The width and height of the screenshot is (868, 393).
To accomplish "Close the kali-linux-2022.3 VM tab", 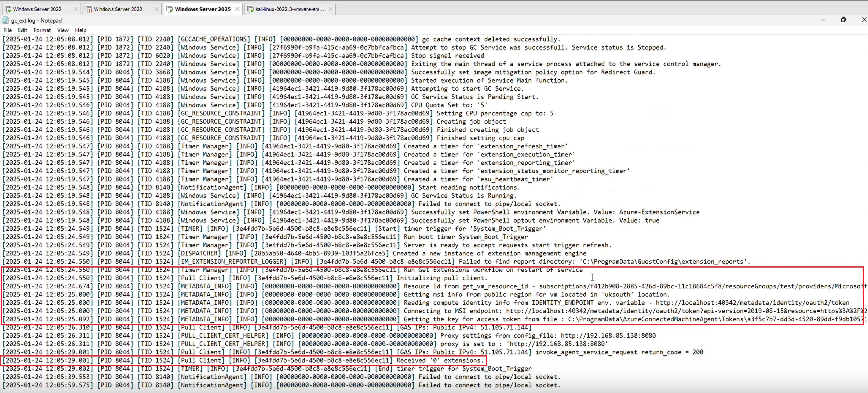I will point(330,9).
